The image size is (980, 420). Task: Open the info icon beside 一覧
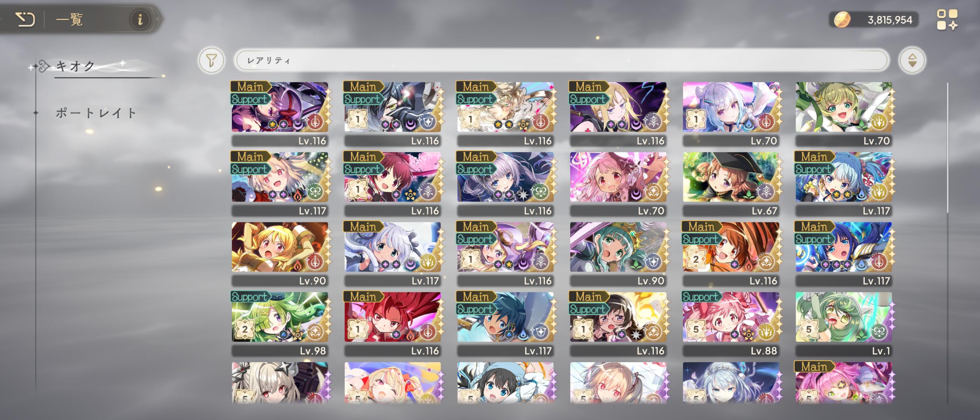coord(140,19)
